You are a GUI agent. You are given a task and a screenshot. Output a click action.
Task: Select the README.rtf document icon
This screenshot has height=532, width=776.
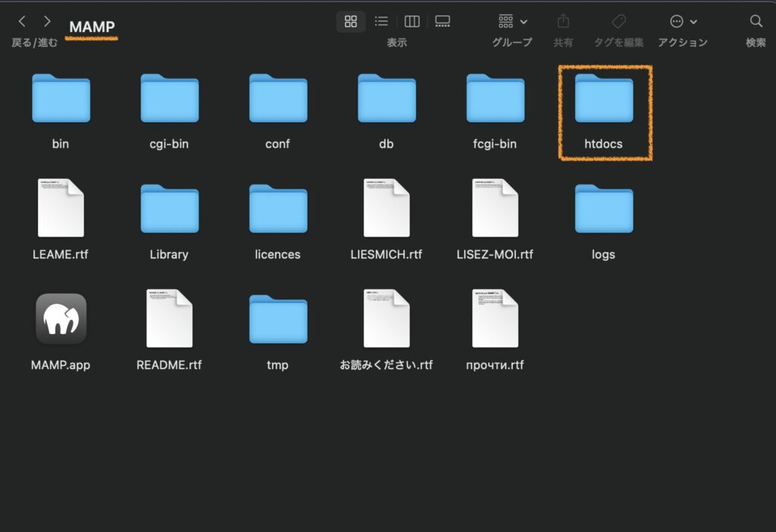click(169, 318)
